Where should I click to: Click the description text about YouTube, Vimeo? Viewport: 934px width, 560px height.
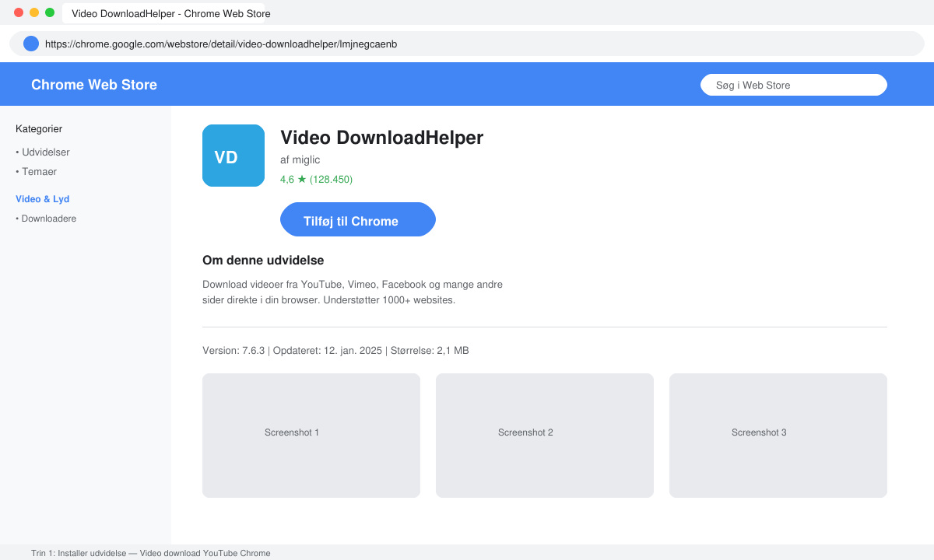pos(353,292)
